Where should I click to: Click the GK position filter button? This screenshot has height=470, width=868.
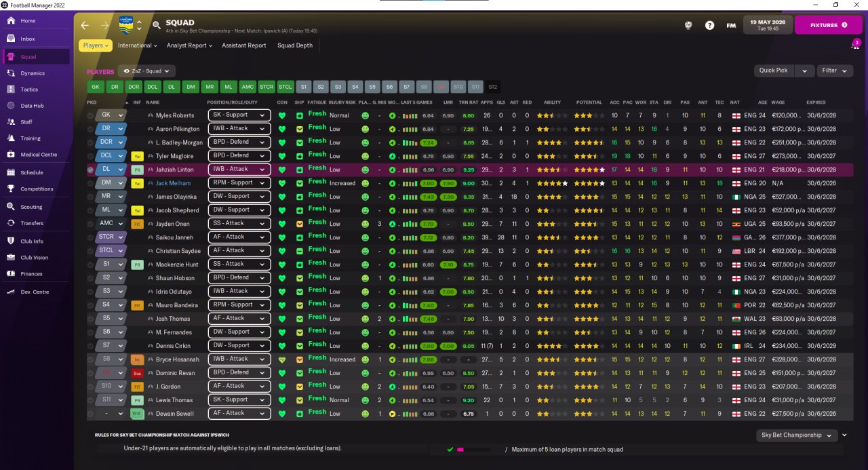coord(96,87)
